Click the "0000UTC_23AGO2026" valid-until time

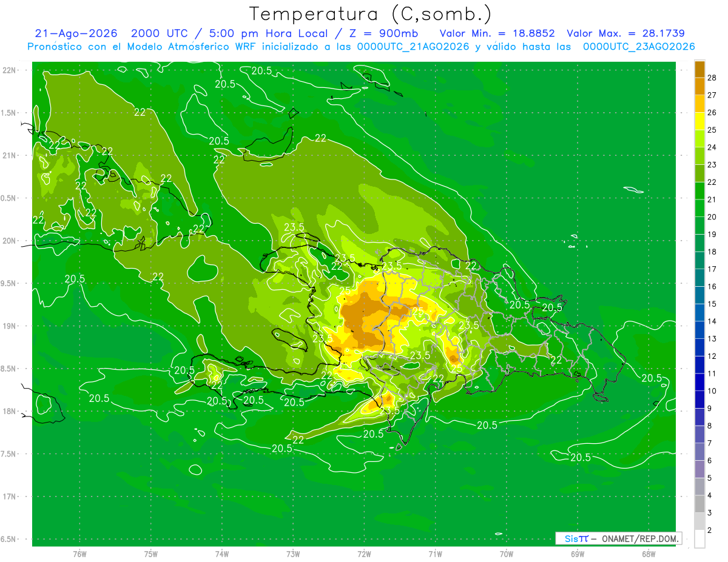(x=639, y=47)
